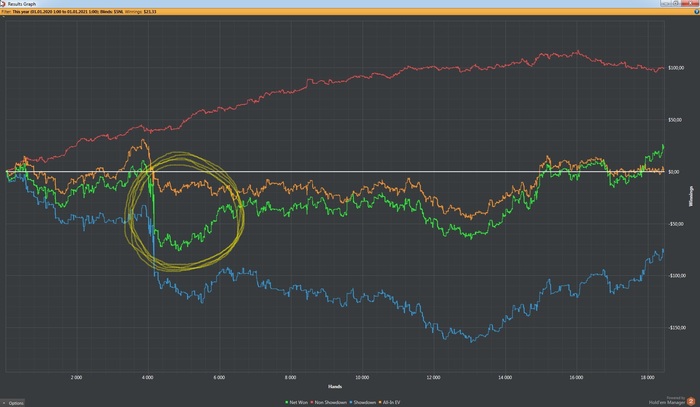Click the Hold'em Manager 2 logo badge
This screenshot has width=700, height=407.
pos(691,401)
